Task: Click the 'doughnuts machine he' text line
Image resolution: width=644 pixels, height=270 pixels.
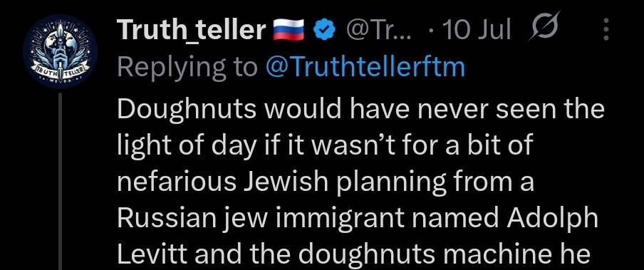Action: click(x=353, y=255)
